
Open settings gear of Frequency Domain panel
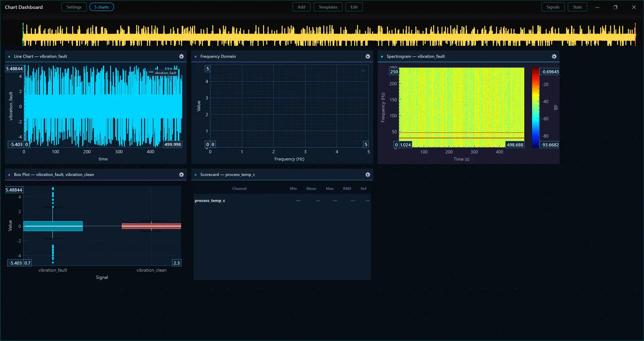tap(368, 56)
